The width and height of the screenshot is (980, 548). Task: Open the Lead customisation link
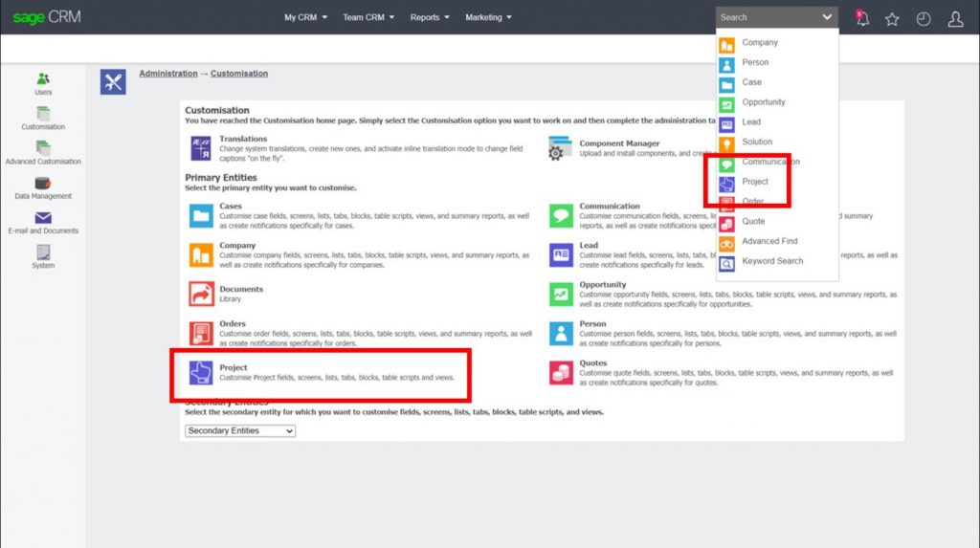tap(589, 245)
